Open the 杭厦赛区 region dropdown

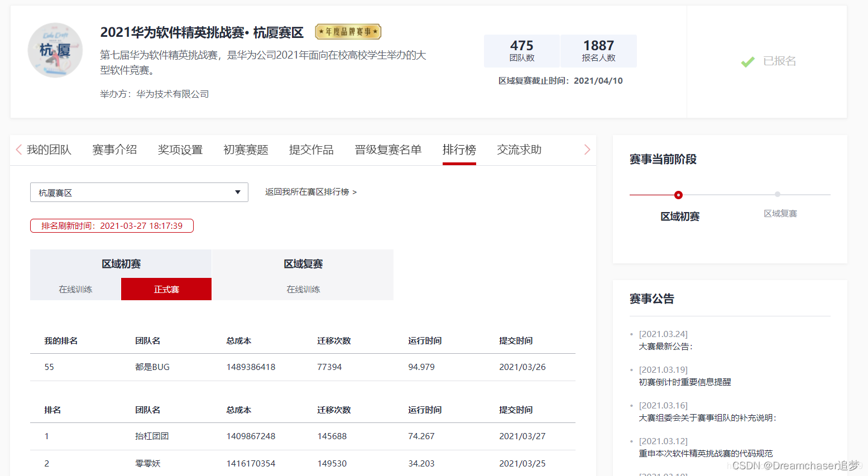[x=139, y=193]
